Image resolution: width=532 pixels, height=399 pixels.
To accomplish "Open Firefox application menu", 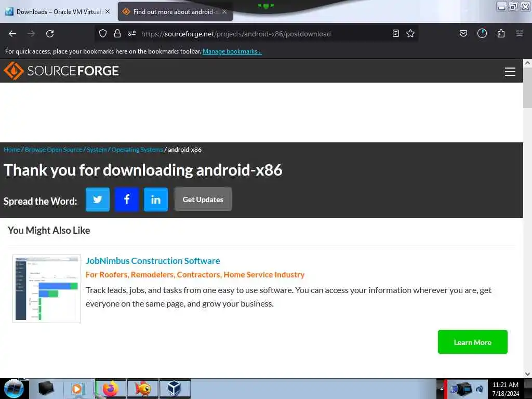I will pyautogui.click(x=520, y=33).
